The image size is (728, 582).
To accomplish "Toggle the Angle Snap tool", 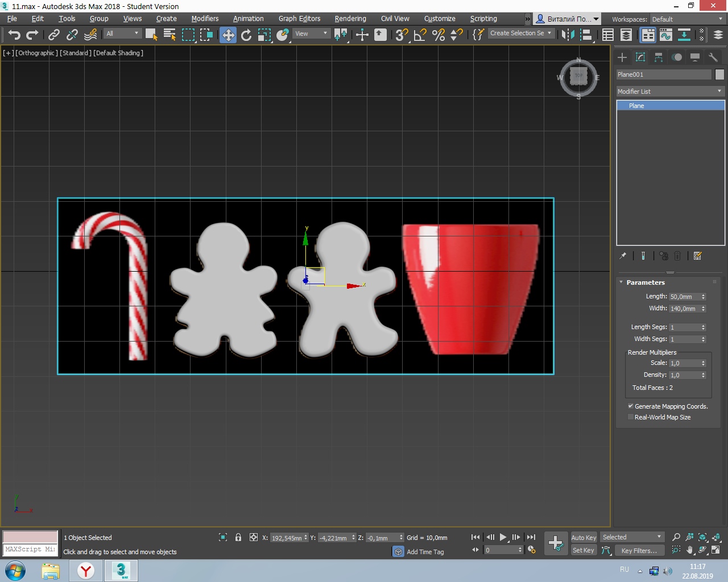I will coord(420,35).
